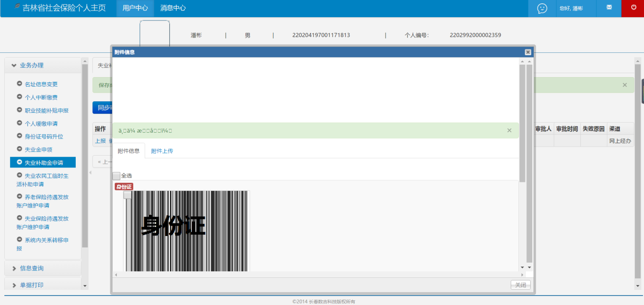This screenshot has height=305, width=644.
Task: Collapse the sidebar using the splitter arrow
Action: (x=90, y=173)
